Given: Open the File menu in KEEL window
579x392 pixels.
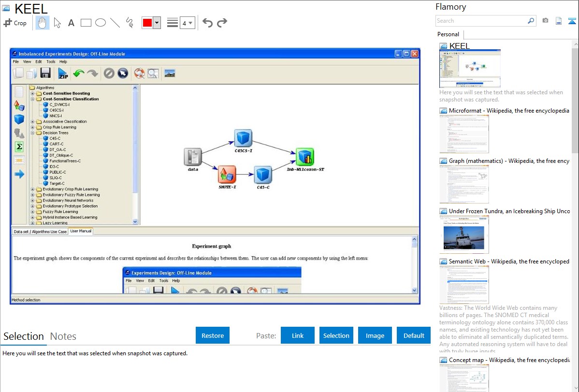Looking at the screenshot, I should 15,62.
